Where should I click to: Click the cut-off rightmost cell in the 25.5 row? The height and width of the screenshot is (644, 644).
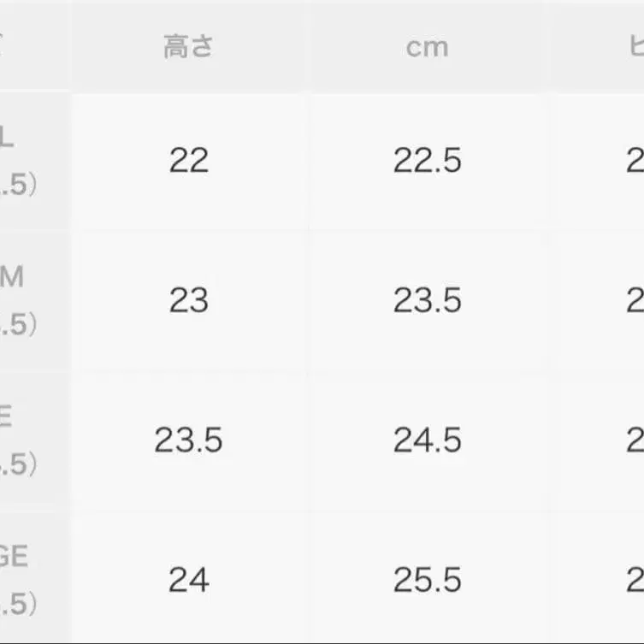pos(635,581)
